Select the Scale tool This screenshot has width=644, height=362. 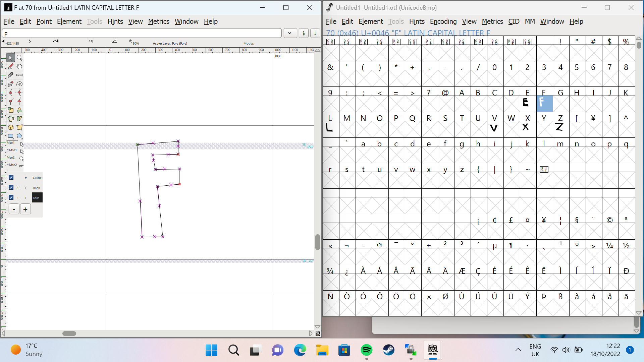[x=11, y=110]
